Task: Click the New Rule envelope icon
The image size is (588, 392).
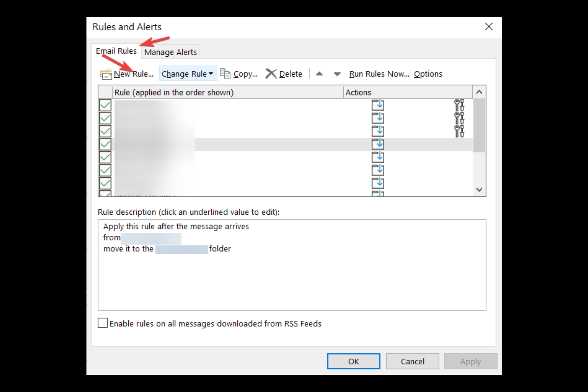Action: coord(106,74)
